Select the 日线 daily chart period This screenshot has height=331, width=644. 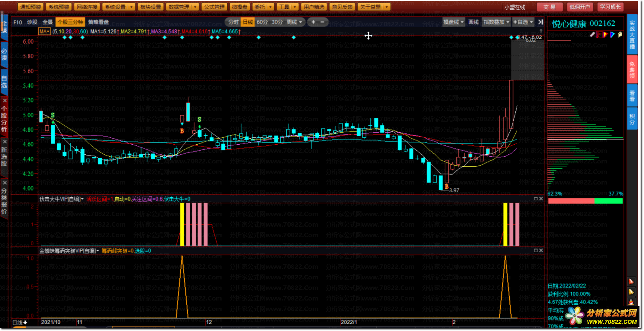click(x=248, y=22)
